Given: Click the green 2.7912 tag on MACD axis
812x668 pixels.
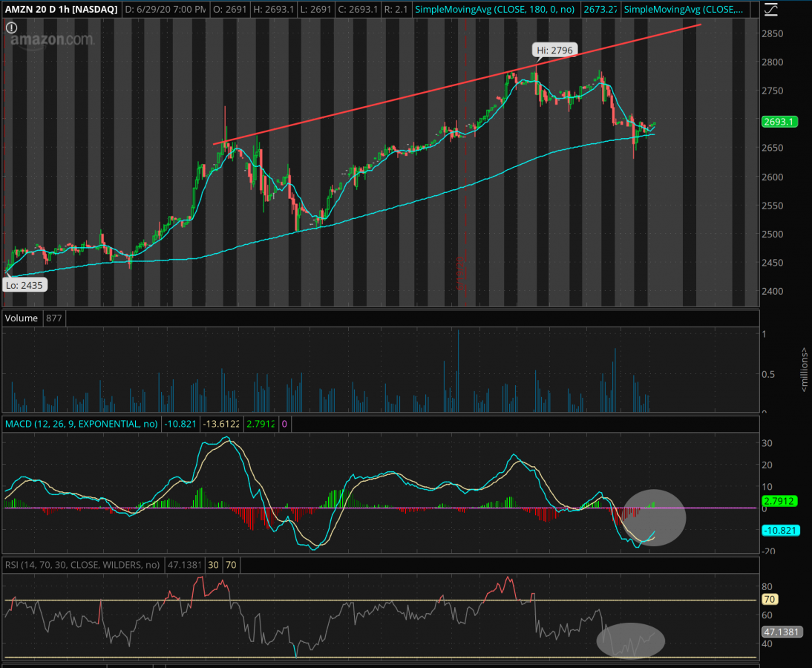Looking at the screenshot, I should coord(779,501).
